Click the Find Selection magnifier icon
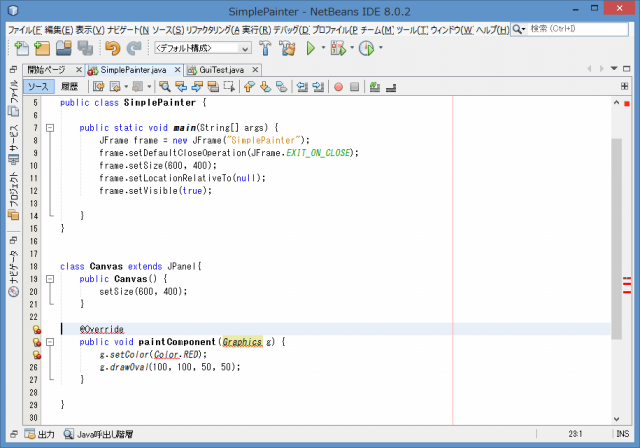640x448 pixels. (164, 86)
